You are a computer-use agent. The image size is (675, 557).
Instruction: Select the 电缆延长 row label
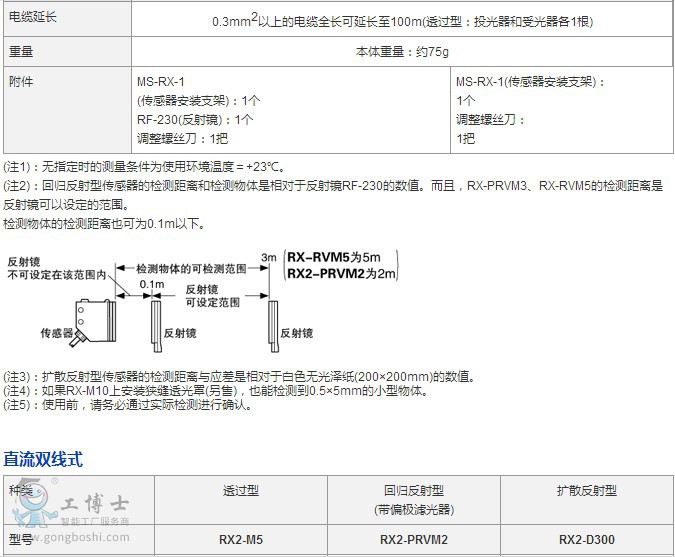click(33, 17)
